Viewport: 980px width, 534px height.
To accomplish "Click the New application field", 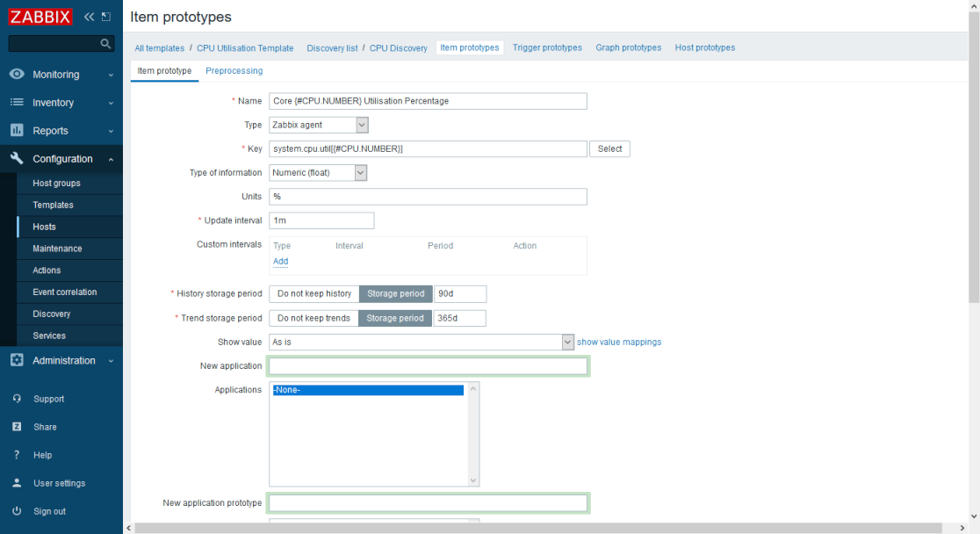I will coord(429,365).
